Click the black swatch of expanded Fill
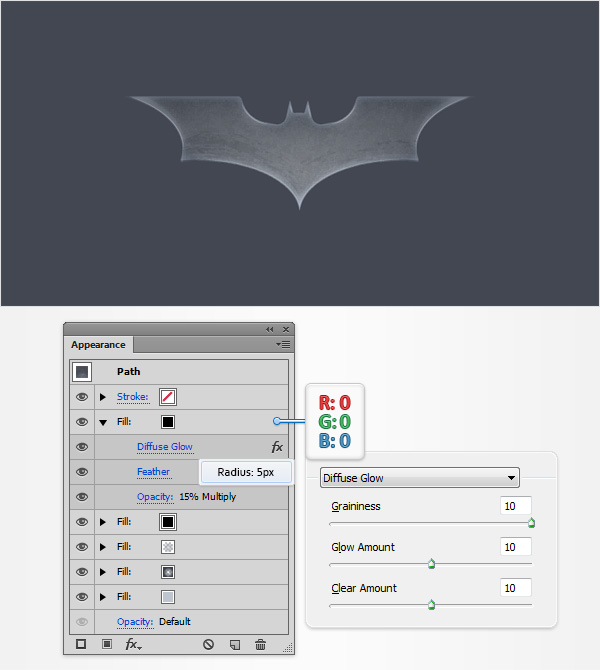Viewport: 600px width, 670px height. [168, 422]
